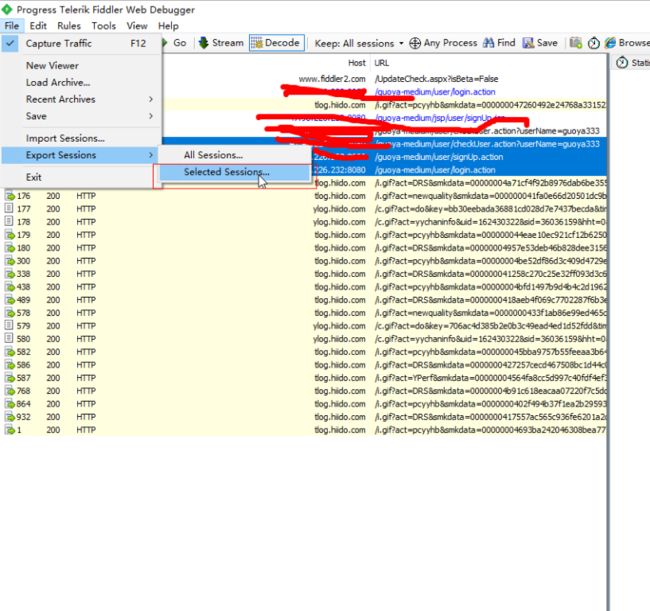The width and height of the screenshot is (650, 611).
Task: Click icon of session row 578
Action: pyautogui.click(x=9, y=313)
